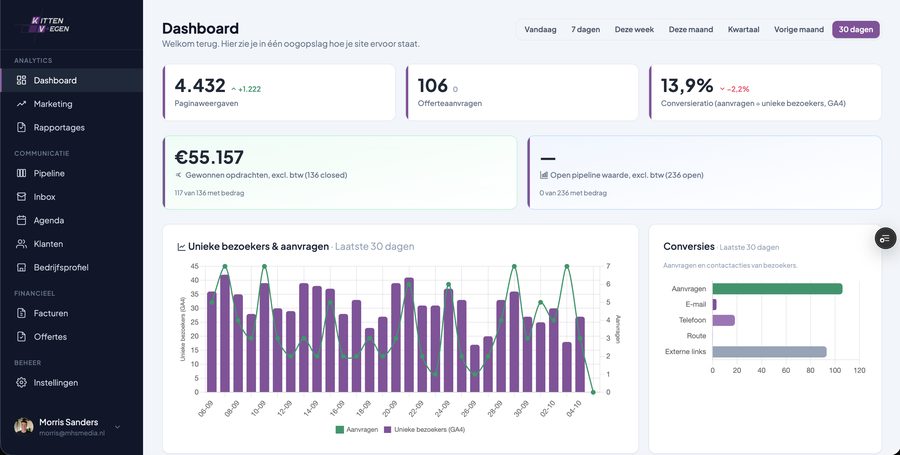Click the green Aanvragen legend color box
The width and height of the screenshot is (900, 455).
[339, 429]
